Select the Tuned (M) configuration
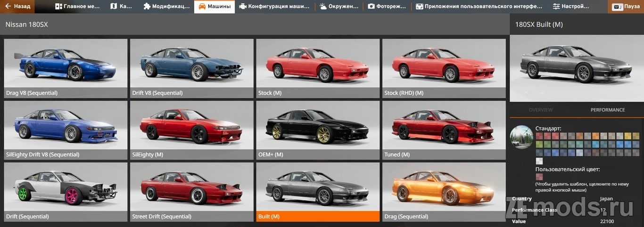This screenshot has width=644, height=227. (444, 130)
